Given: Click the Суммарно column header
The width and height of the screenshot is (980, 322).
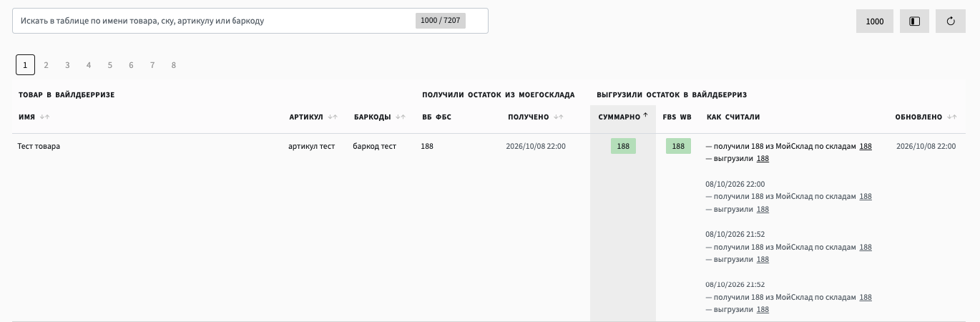Looking at the screenshot, I should click(x=623, y=117).
